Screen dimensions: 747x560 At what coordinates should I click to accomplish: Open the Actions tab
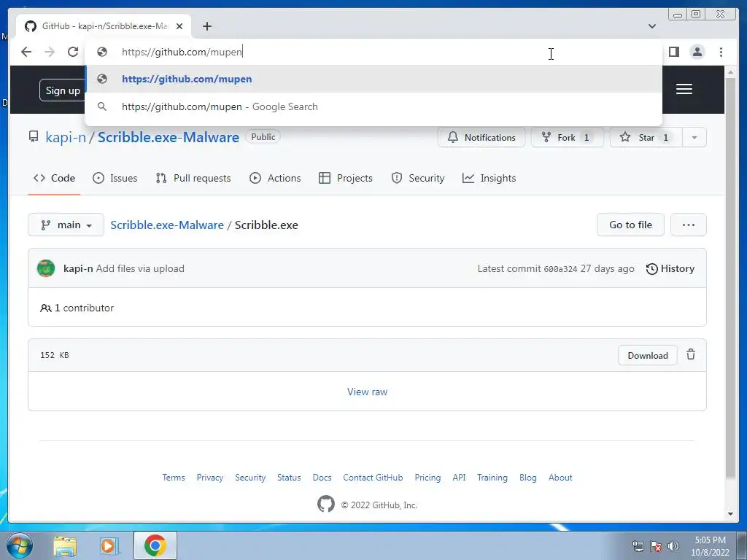275,178
